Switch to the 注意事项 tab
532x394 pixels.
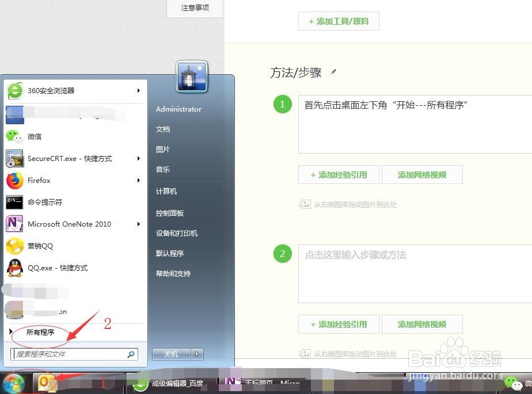point(195,8)
